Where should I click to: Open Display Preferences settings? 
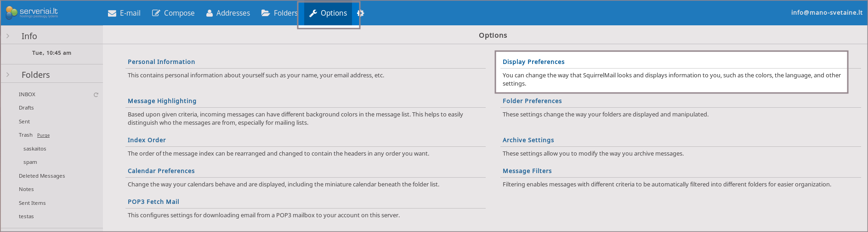click(x=533, y=62)
